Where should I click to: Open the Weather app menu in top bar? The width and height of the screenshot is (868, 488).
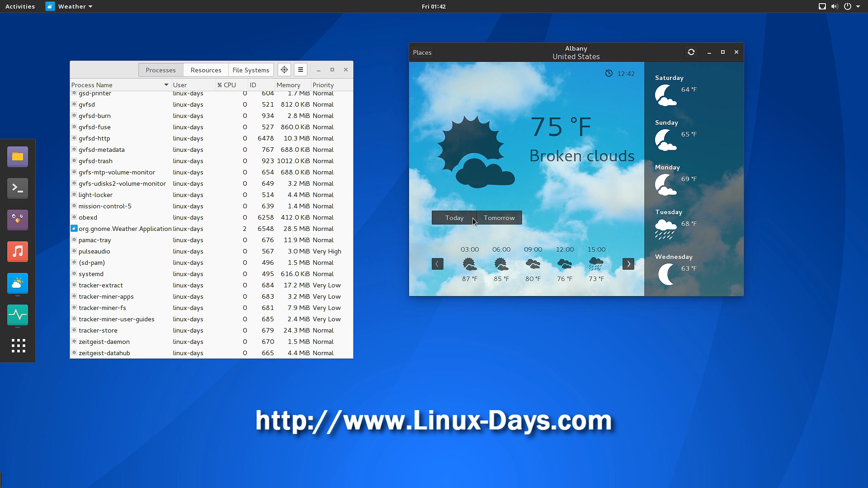coord(69,6)
